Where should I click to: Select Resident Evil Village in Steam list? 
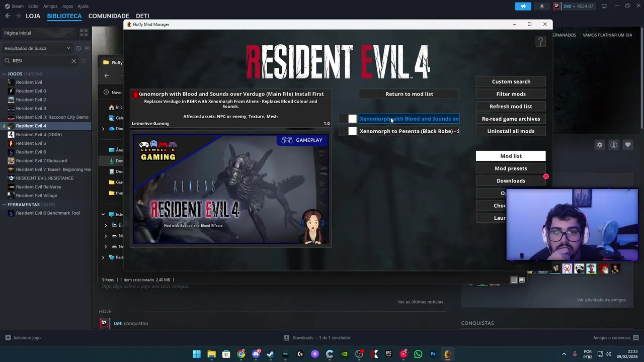36,196
